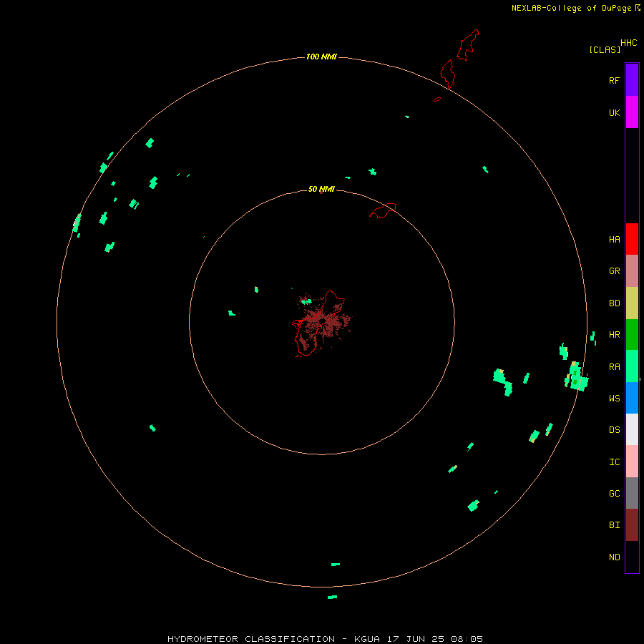The image size is (644, 644).
Task: Click the DS legend label
Action: [x=614, y=430]
